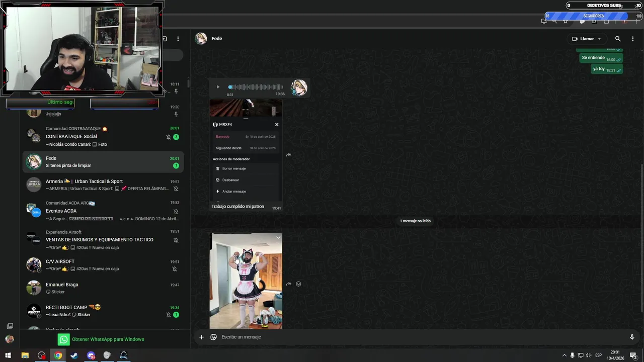Click the volume speaker tray icon
Screen dimensions: 644x362
(588, 355)
